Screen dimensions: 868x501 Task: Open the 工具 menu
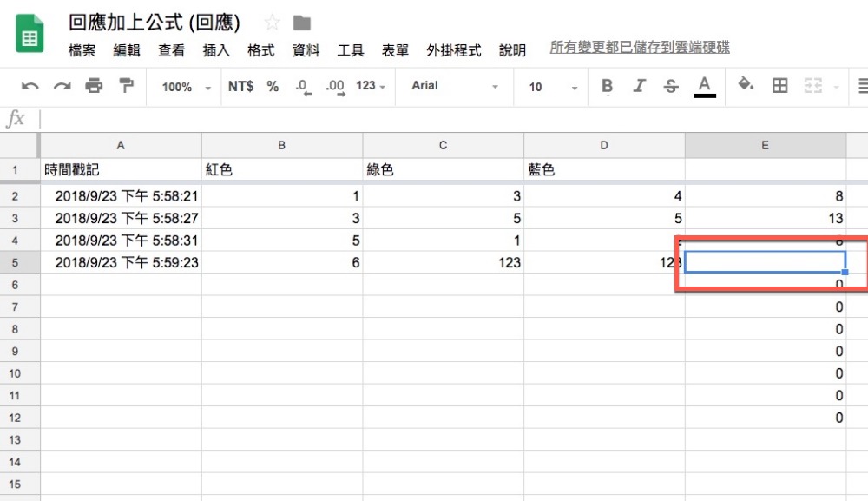(x=351, y=50)
